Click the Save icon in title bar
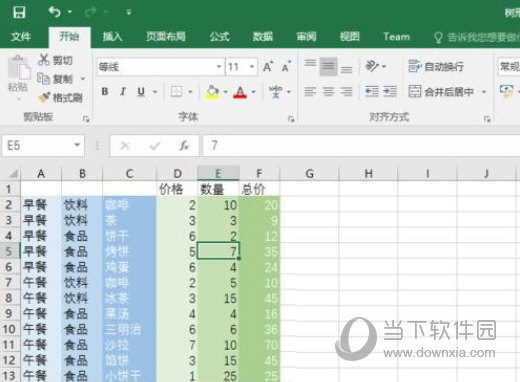This screenshot has width=520, height=382. [19, 12]
